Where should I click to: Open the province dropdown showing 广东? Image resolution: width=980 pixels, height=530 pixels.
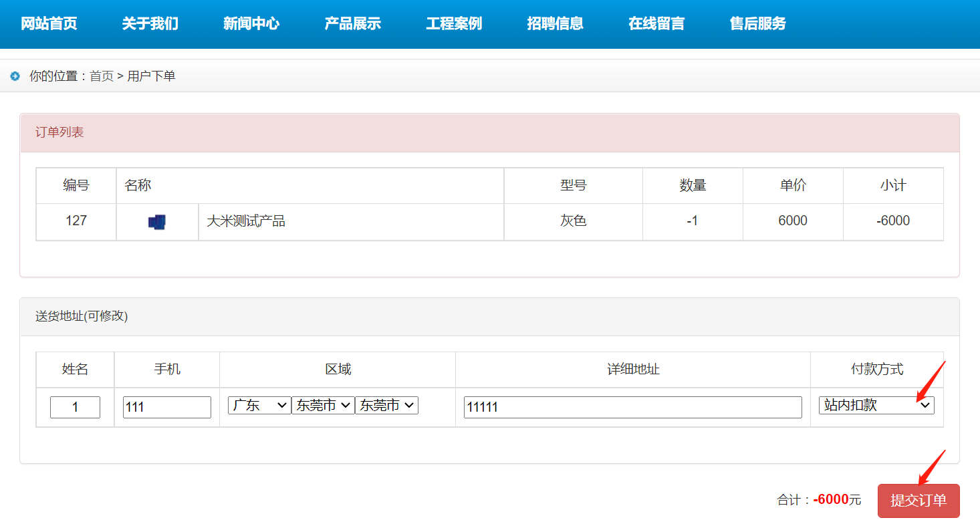tap(259, 404)
